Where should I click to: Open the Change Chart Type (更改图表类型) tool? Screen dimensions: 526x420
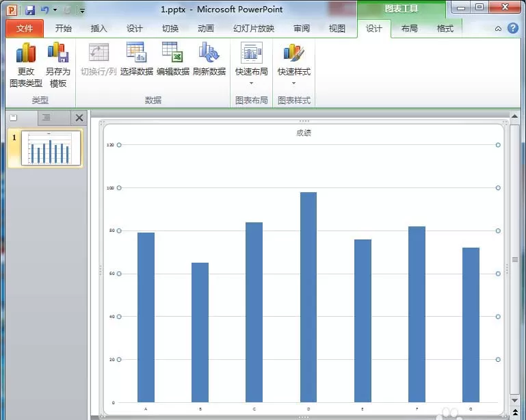[26, 65]
